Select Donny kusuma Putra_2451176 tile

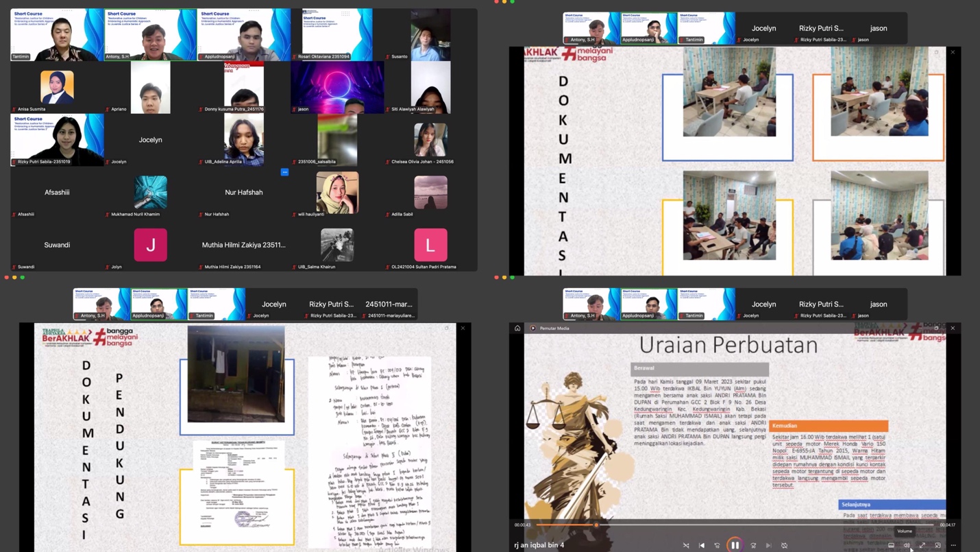[x=243, y=87]
